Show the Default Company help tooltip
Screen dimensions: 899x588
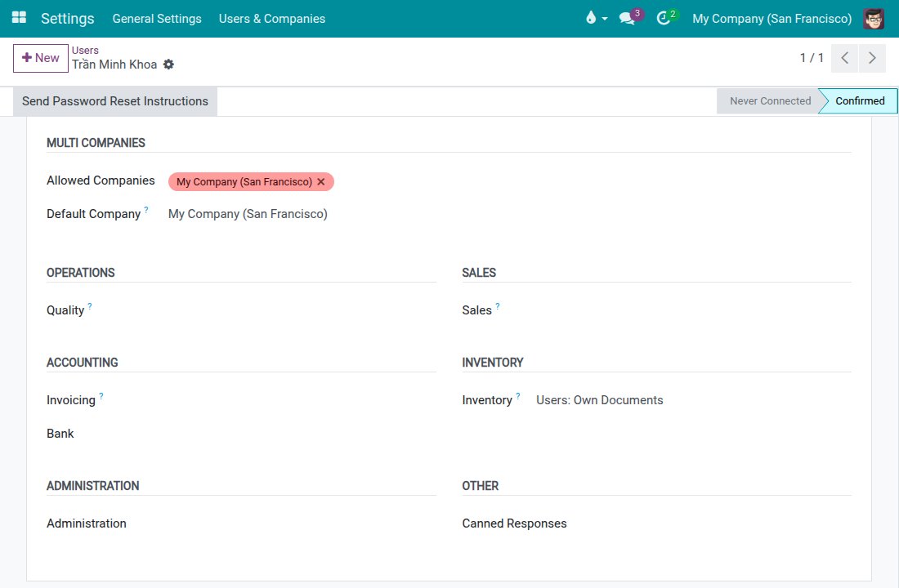pyautogui.click(x=146, y=210)
